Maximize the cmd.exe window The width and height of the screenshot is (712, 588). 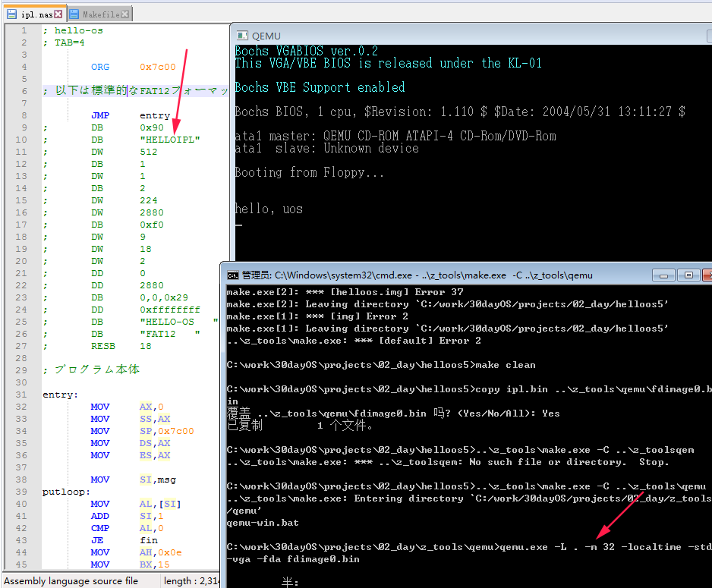tap(688, 275)
